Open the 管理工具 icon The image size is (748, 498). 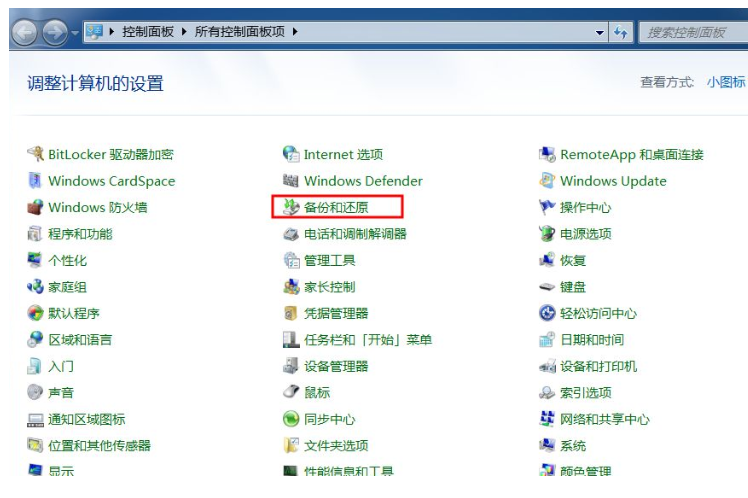[x=291, y=260]
